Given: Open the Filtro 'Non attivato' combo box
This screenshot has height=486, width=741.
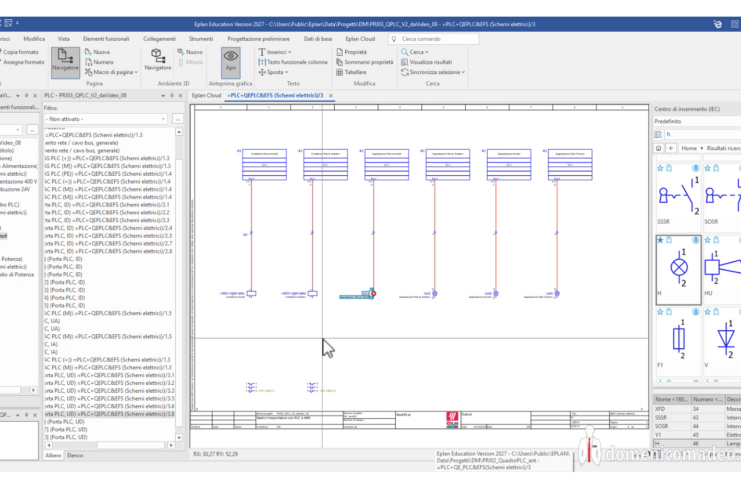Looking at the screenshot, I should tap(106, 119).
